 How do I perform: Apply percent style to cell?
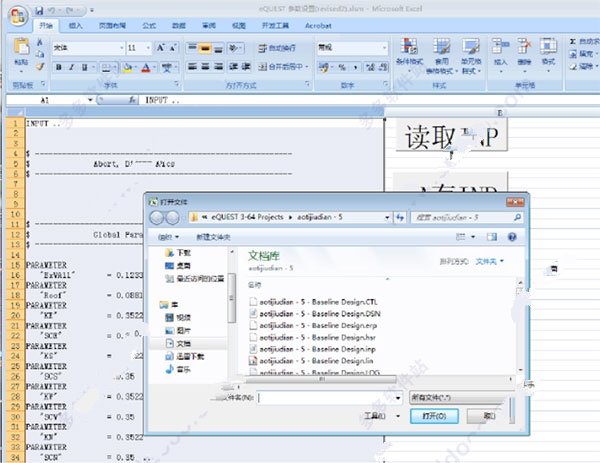(x=342, y=68)
